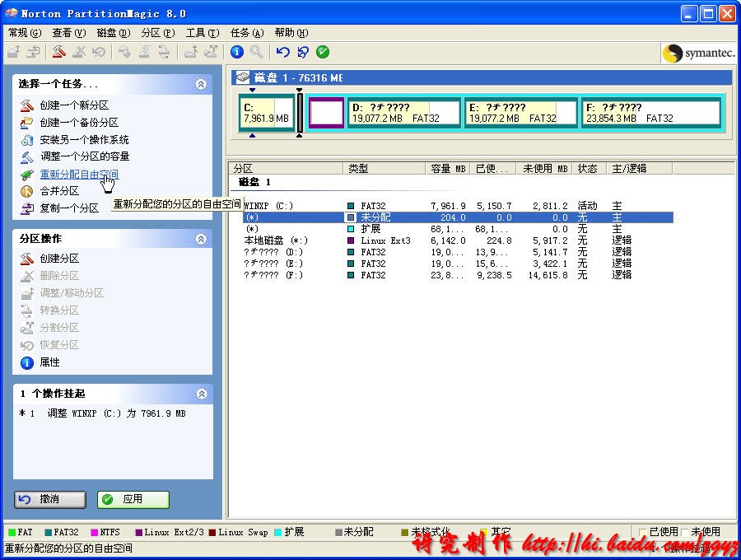741x560 pixels.
Task: Click the Symantec logo
Action: tap(698, 53)
